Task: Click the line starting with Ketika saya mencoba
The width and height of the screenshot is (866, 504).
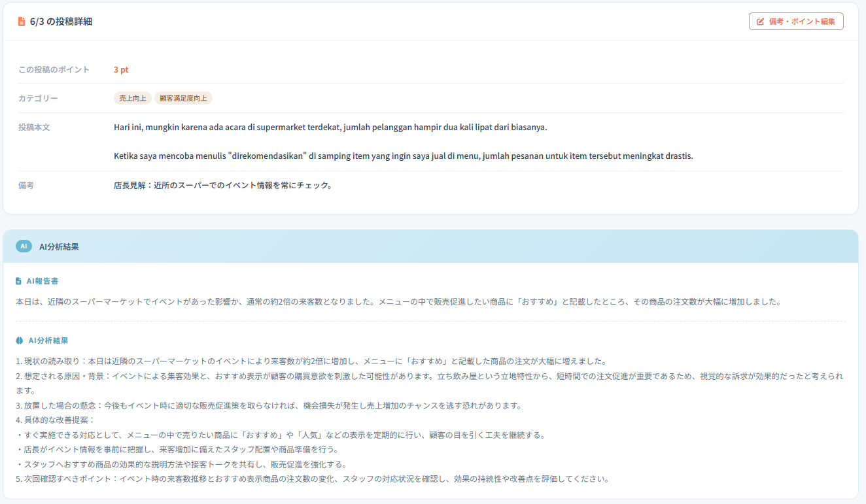Action: tap(403, 156)
